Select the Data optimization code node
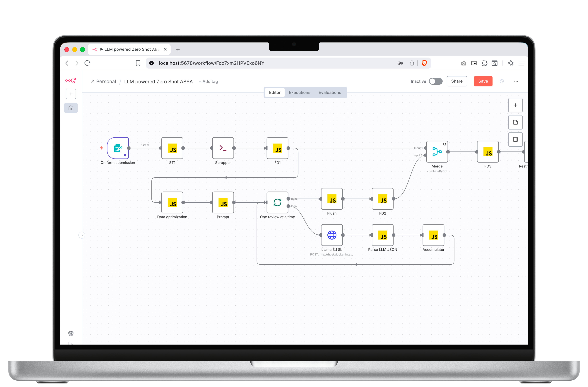588x387 pixels. pos(172,202)
